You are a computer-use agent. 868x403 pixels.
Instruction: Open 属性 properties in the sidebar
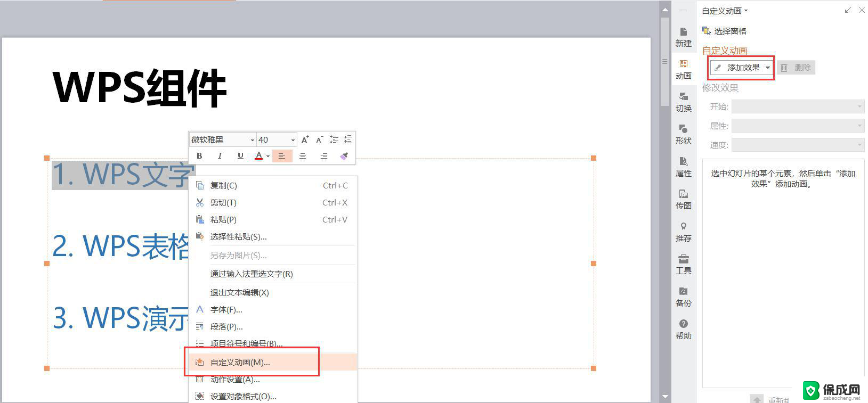click(684, 167)
